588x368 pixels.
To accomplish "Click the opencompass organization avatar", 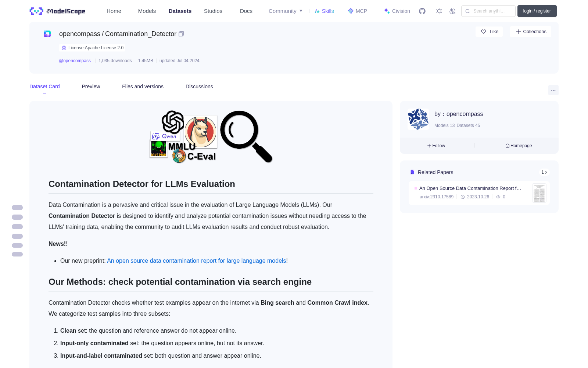I will (418, 119).
